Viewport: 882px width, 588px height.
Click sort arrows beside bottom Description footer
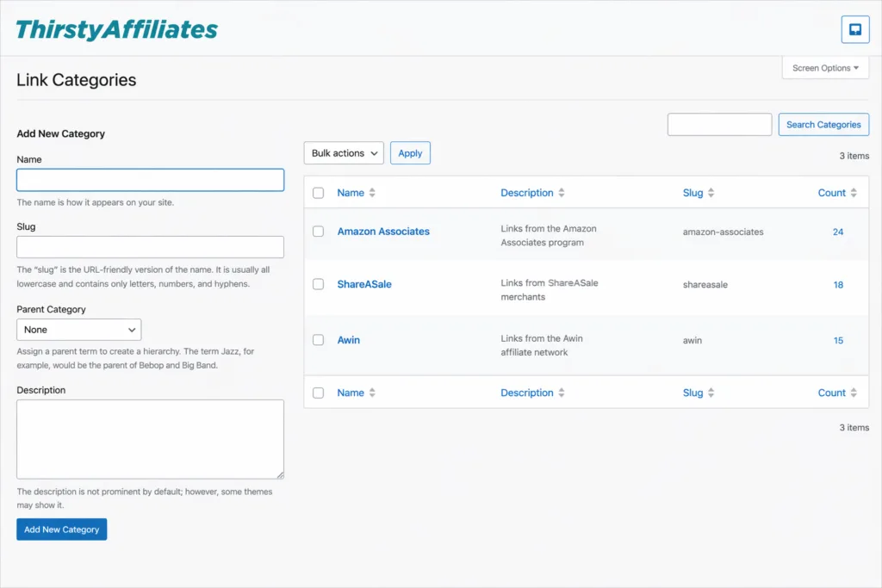click(562, 393)
